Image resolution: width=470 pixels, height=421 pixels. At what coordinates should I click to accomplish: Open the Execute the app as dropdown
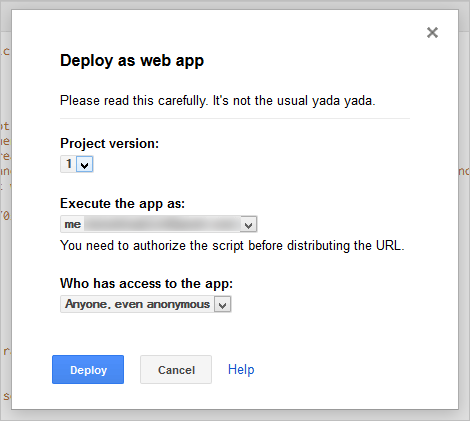159,224
